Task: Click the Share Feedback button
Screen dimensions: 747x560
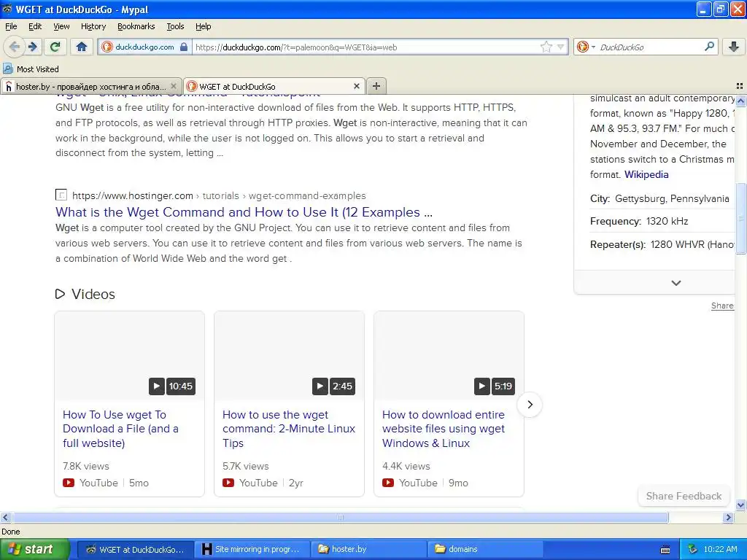Action: coord(684,496)
